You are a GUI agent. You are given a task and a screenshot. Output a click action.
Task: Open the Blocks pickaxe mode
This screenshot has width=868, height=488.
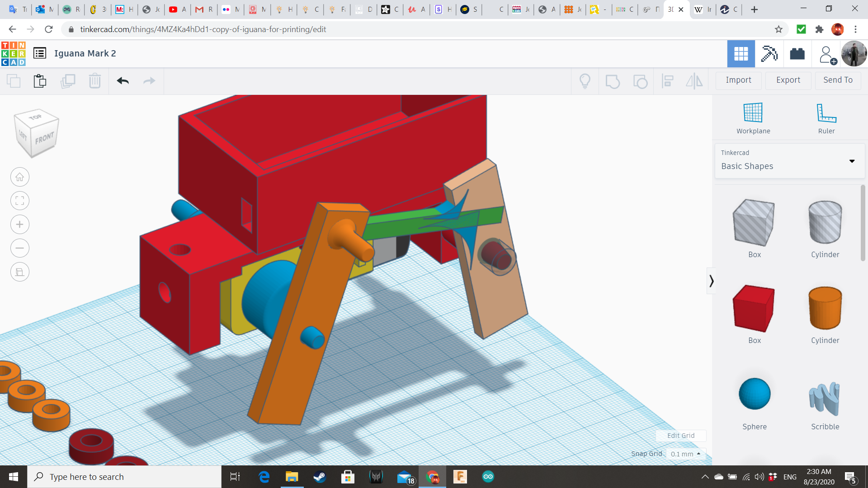pyautogui.click(x=769, y=54)
